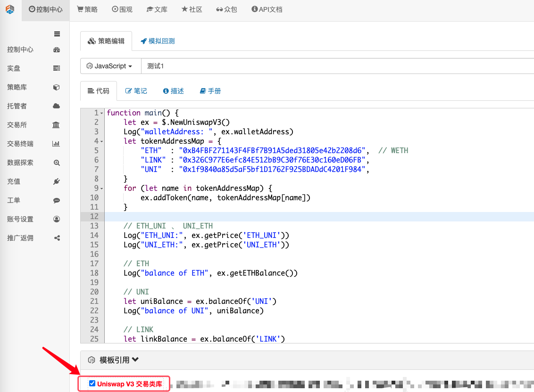Image resolution: width=534 pixels, height=392 pixels.
Task: Click the 推广返佣 referral share icon
Action: coord(56,237)
